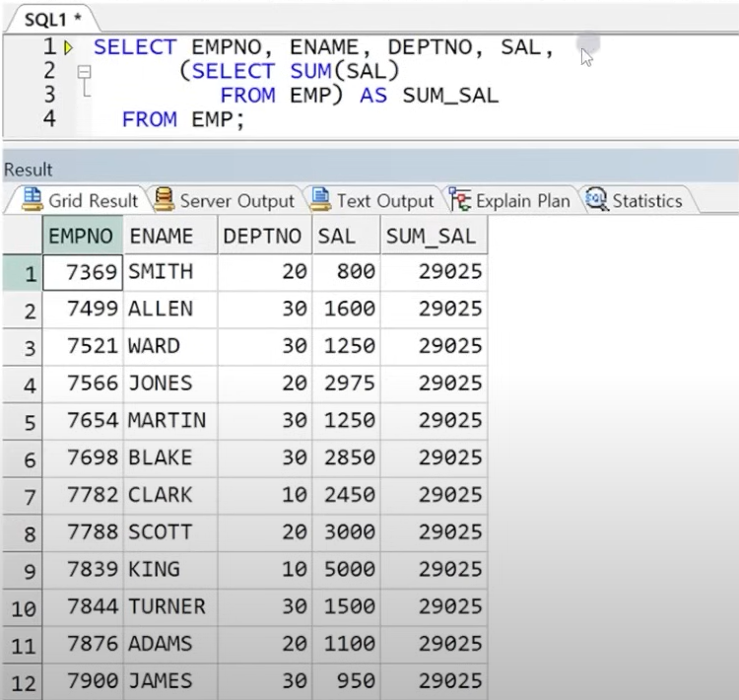Screen dimensions: 739x700
Task: Click the EMPNO cell 7782
Action: (83, 495)
